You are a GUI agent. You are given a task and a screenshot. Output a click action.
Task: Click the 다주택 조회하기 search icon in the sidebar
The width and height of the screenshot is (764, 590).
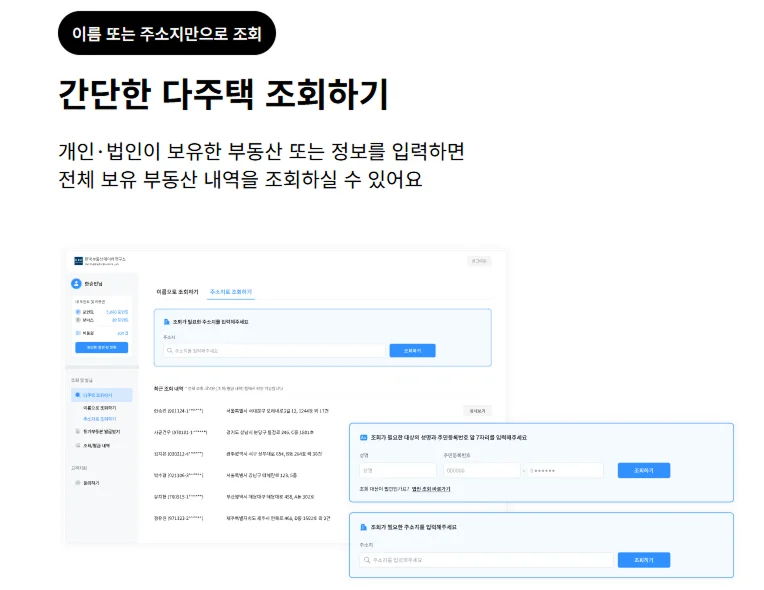(77, 395)
